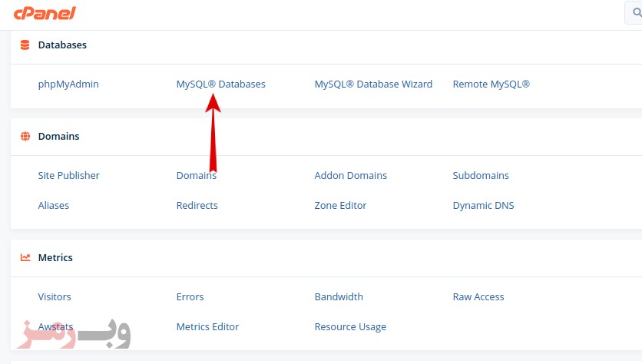Click the Metrics chart icon
The height and width of the screenshot is (364, 642).
tap(25, 257)
